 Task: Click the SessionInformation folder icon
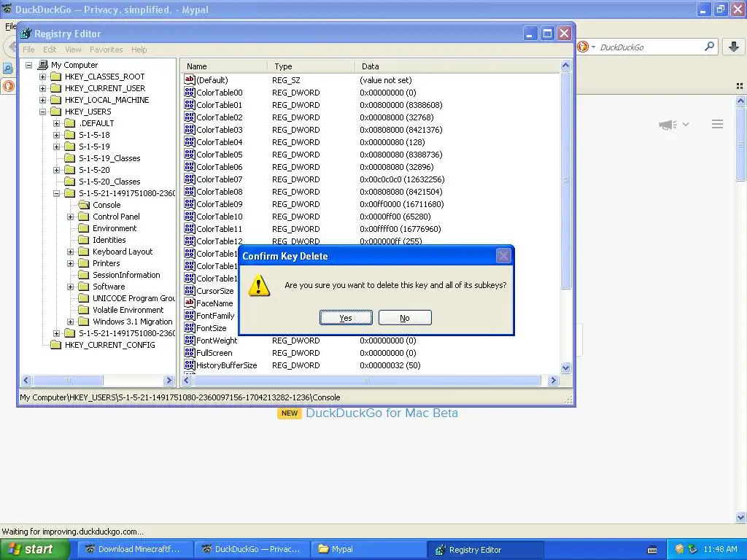click(84, 275)
